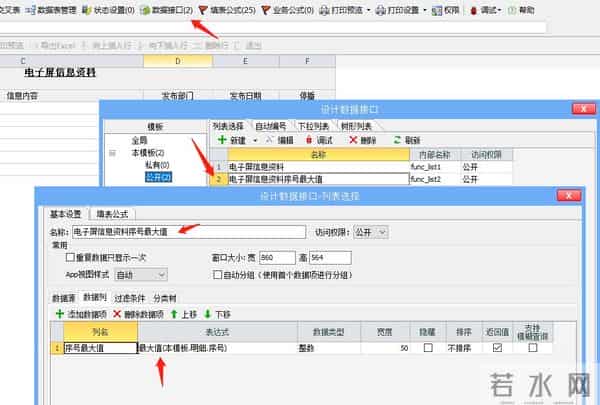Click the 窗口大小 宽 input field
The width and height of the screenshot is (600, 405).
277,258
